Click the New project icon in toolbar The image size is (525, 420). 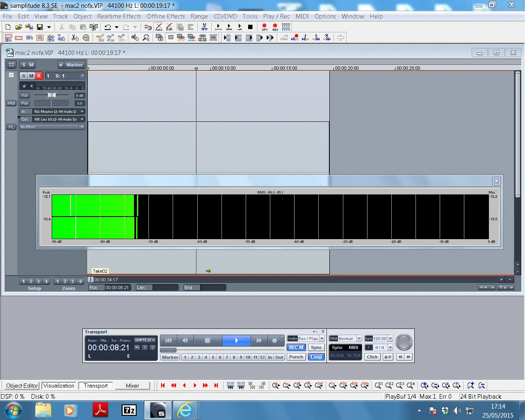tap(8, 27)
